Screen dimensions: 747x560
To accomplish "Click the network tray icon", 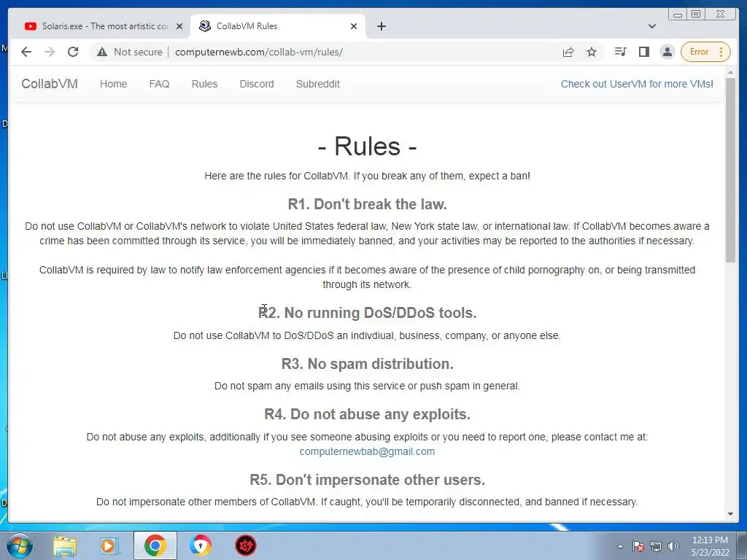I will [x=656, y=546].
